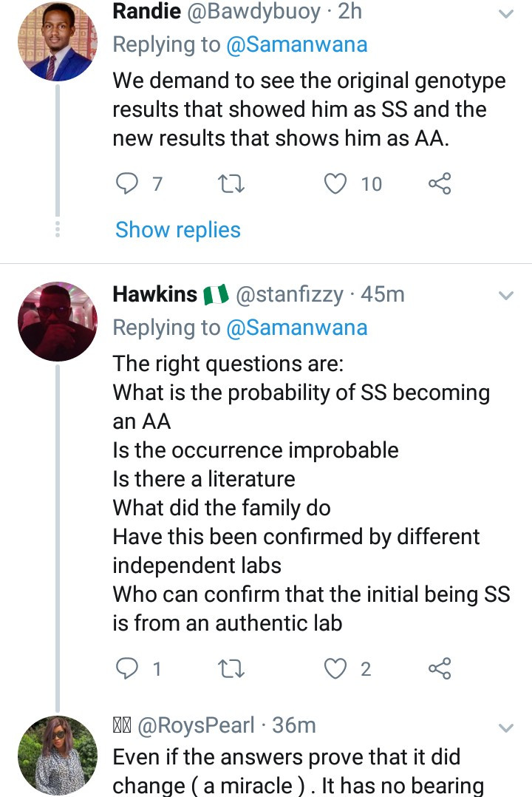View RoysPearl's profile picture
Viewport: 532px width, 797px height.
point(57,754)
